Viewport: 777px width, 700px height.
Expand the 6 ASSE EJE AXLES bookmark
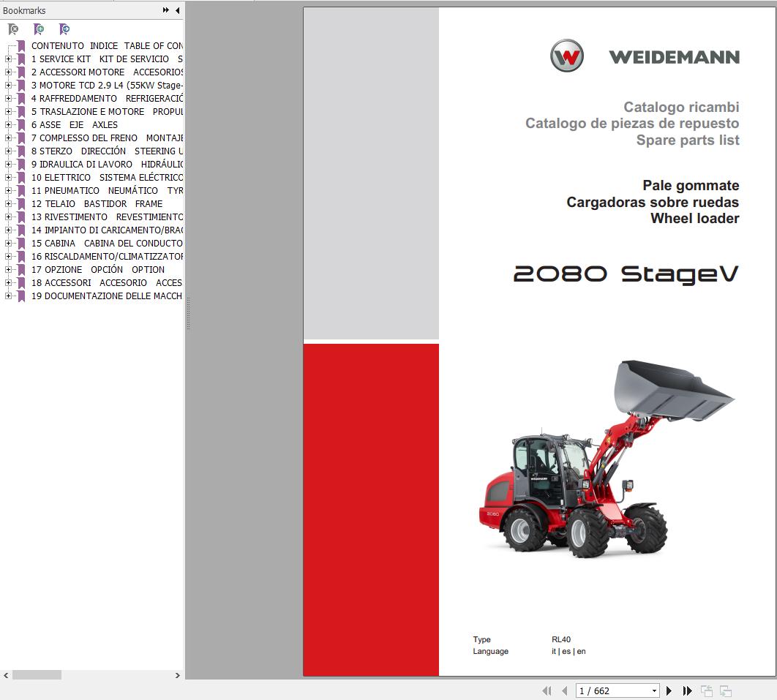8,125
